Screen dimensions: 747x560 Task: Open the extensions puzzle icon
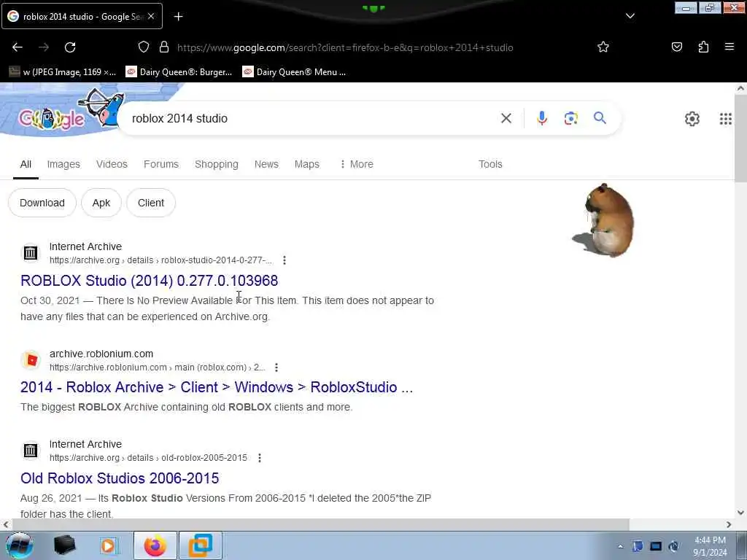tap(703, 47)
